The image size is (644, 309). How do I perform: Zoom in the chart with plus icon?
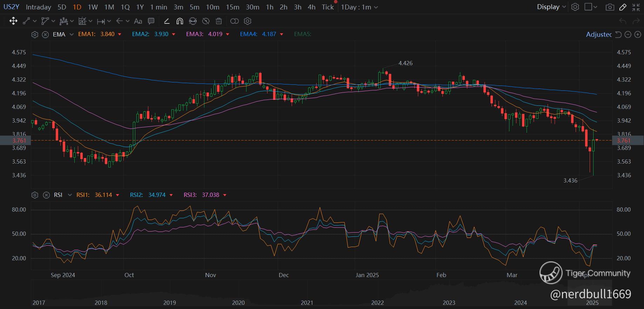638,34
